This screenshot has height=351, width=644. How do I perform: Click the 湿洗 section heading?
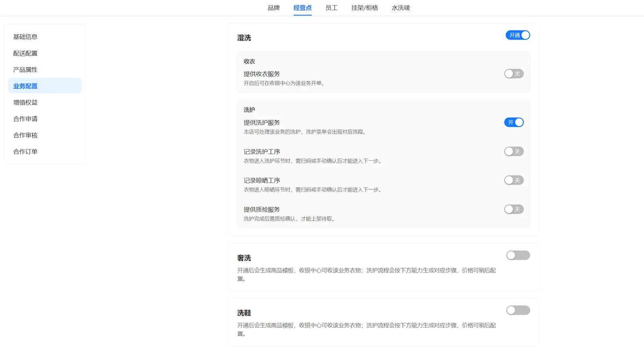click(x=244, y=38)
